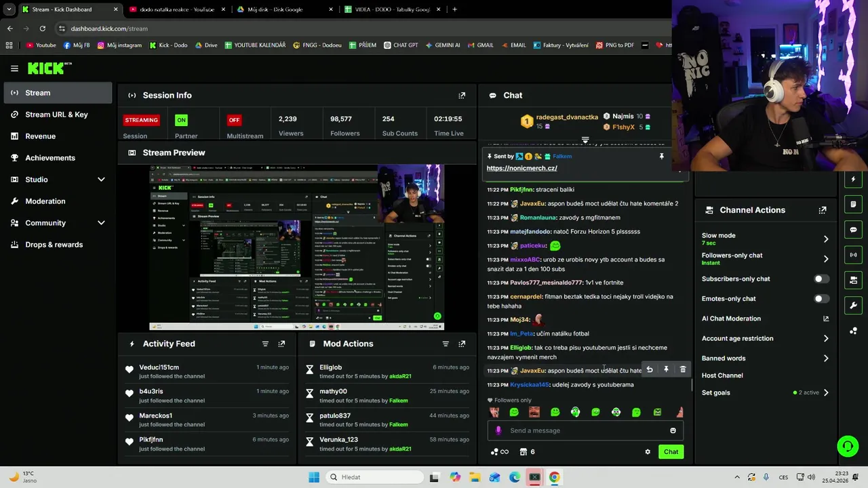Unpin the pinned chat message
Viewport: 868px width, 488px height.
coord(662,157)
